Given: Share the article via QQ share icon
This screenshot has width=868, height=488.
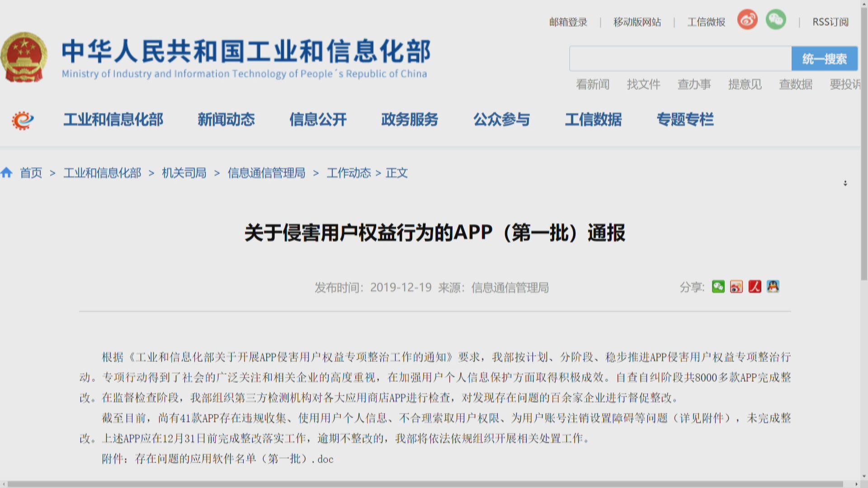Looking at the screenshot, I should click(x=773, y=286).
